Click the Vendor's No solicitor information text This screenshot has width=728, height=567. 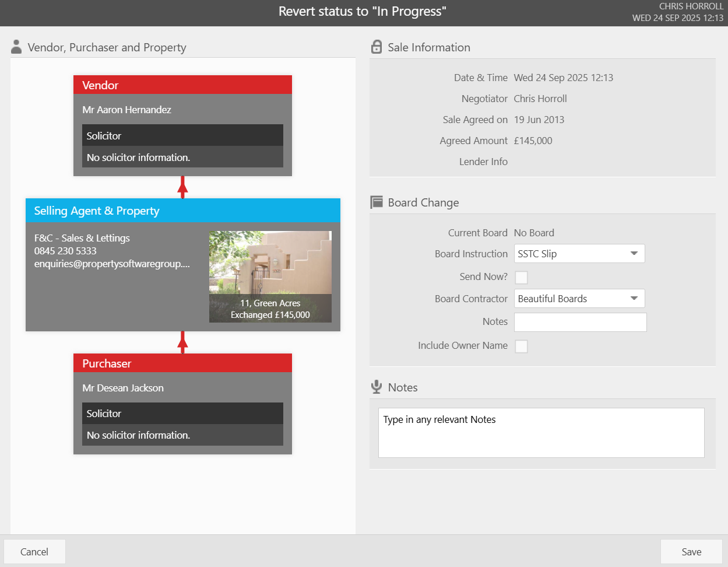(138, 157)
